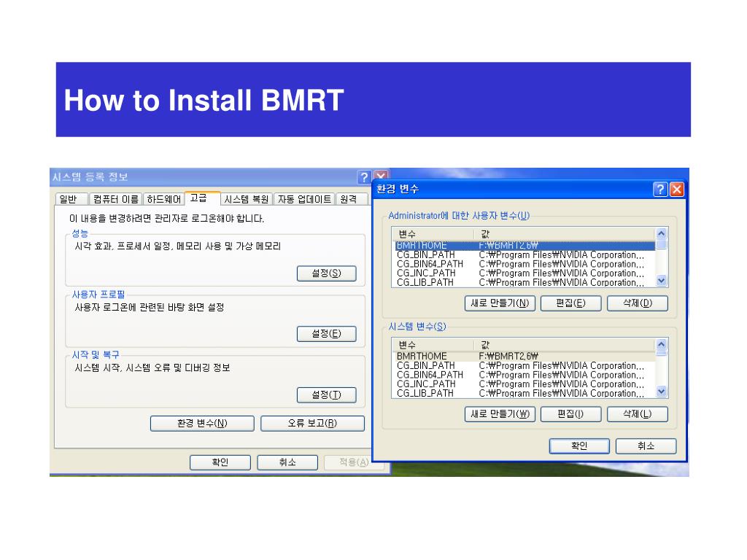The height and width of the screenshot is (560, 747).
Task: Open 환경 변수(N) from System Properties
Action: (202, 424)
